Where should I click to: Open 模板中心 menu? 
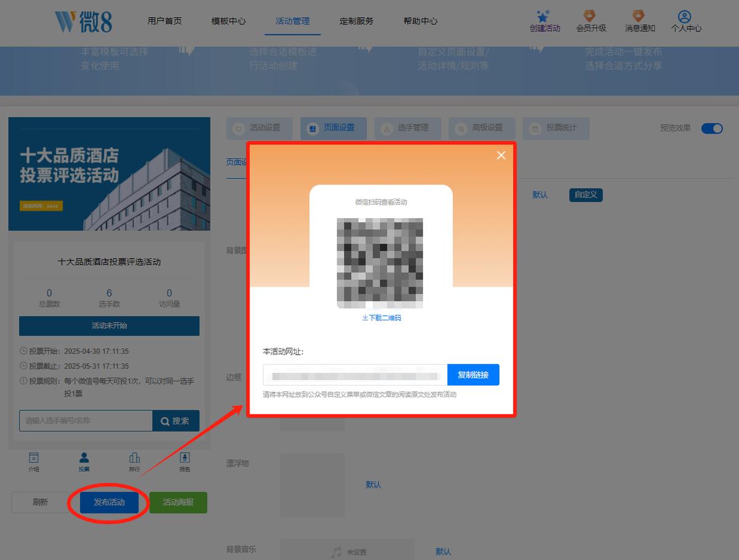[228, 21]
